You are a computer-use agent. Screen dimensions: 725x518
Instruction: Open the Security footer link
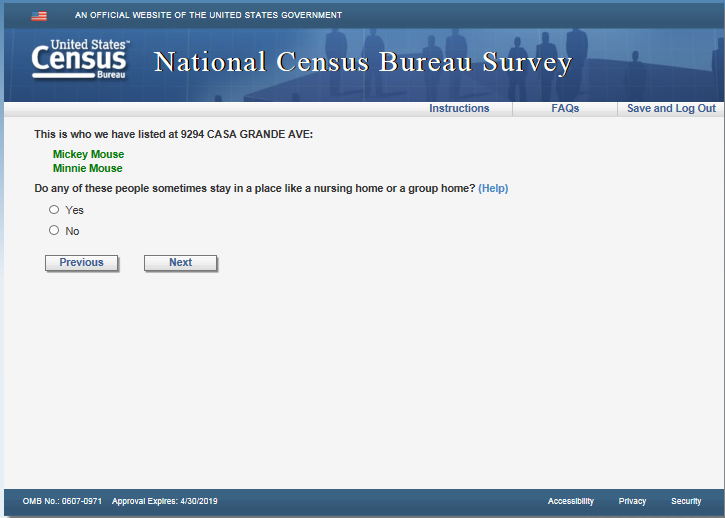(686, 501)
